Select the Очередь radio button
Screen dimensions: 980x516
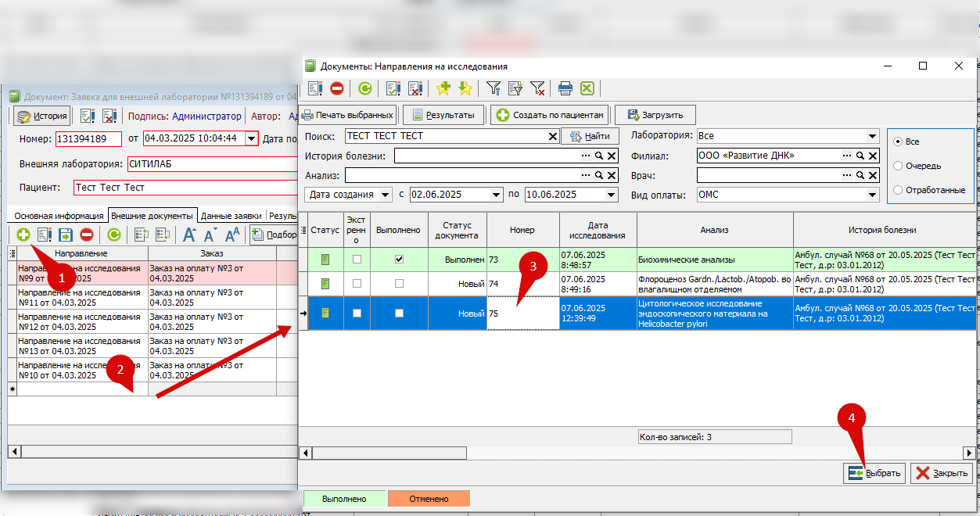[898, 166]
